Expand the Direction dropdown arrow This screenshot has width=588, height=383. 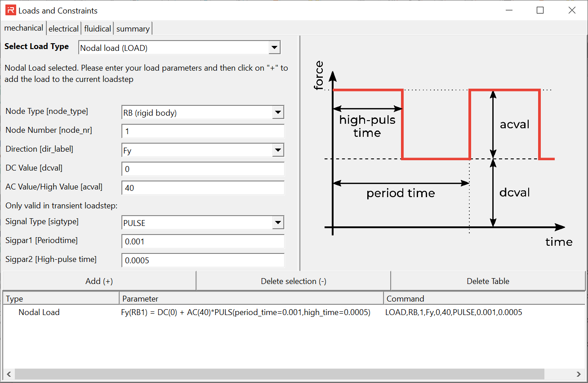278,150
